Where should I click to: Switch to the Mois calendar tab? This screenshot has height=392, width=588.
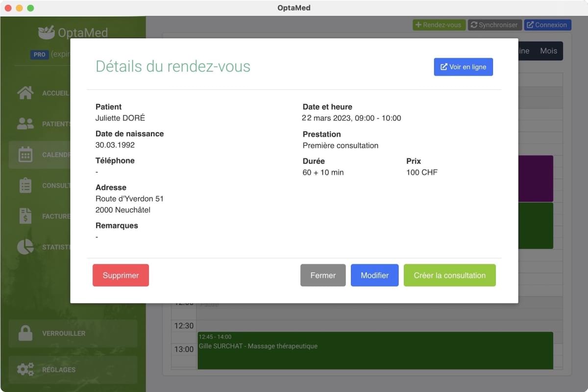pyautogui.click(x=549, y=51)
